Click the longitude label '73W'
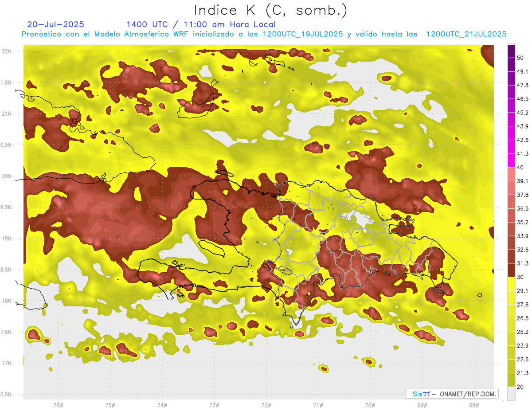Viewport: 532px width, 411px height. point(214,405)
